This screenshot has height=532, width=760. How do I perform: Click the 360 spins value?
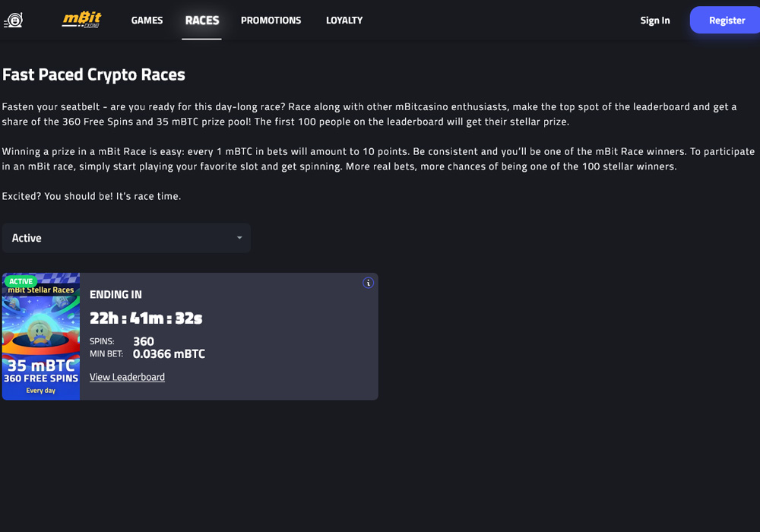pos(144,341)
